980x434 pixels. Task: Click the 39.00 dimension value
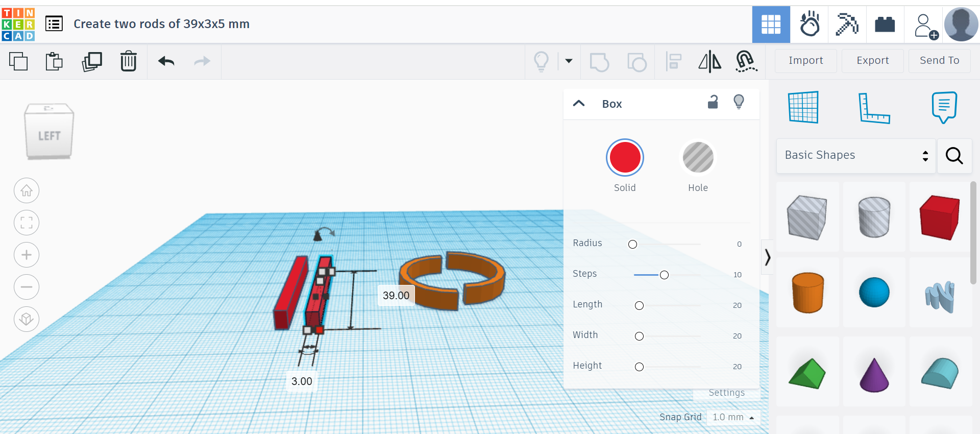point(396,296)
